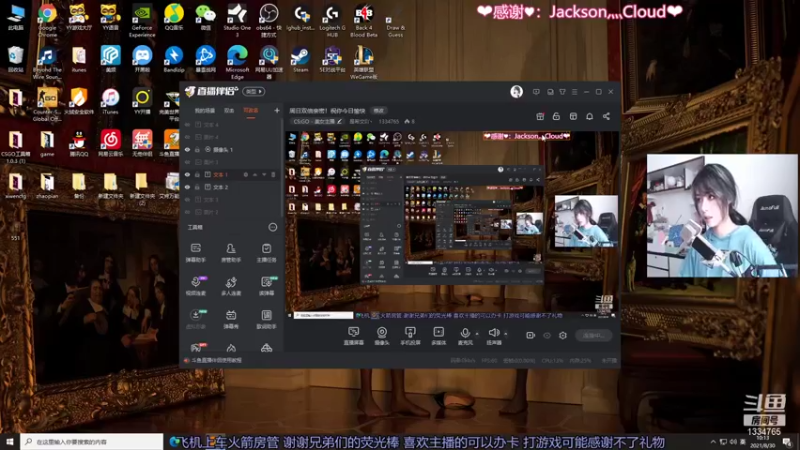Open the 斗鱼直播伴侣使用教程 link

coord(217,360)
